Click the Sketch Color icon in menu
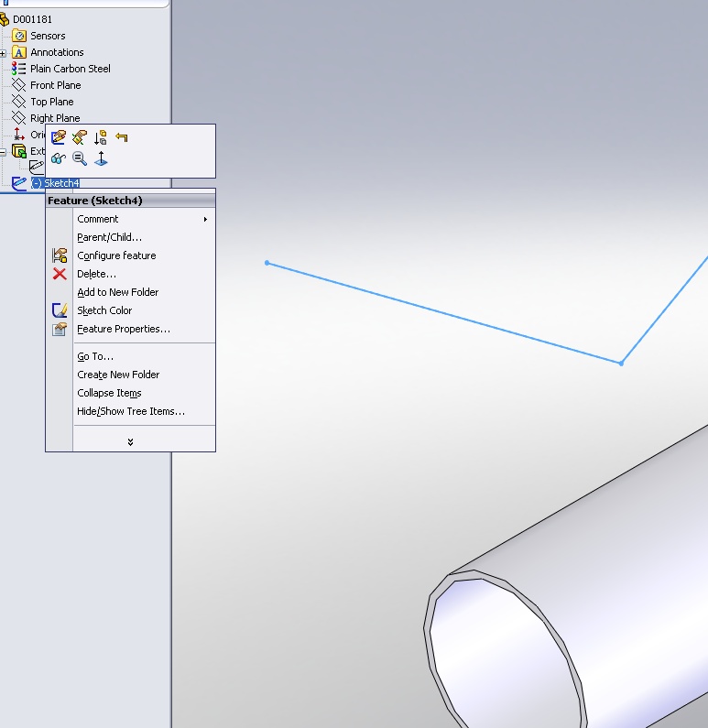 (x=60, y=310)
